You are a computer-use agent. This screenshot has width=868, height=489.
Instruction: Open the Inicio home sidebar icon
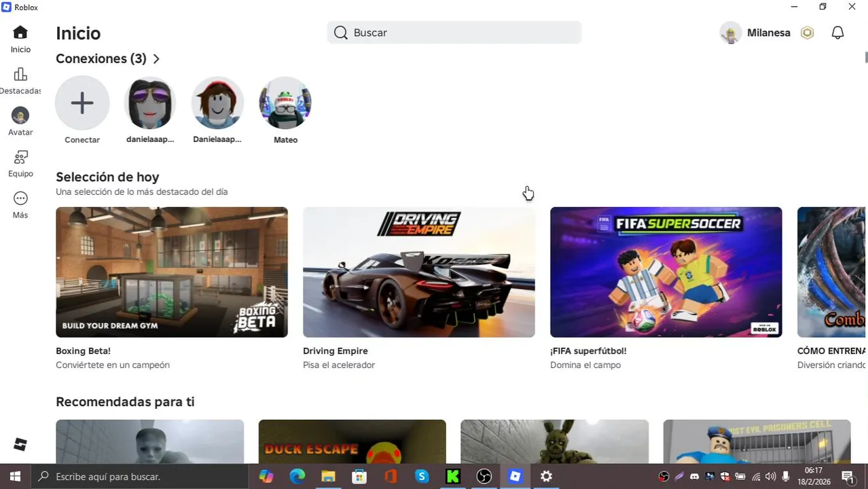click(20, 33)
